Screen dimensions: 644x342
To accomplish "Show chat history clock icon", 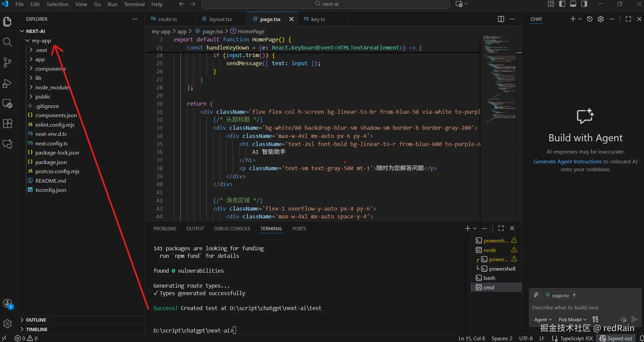I will click(590, 19).
